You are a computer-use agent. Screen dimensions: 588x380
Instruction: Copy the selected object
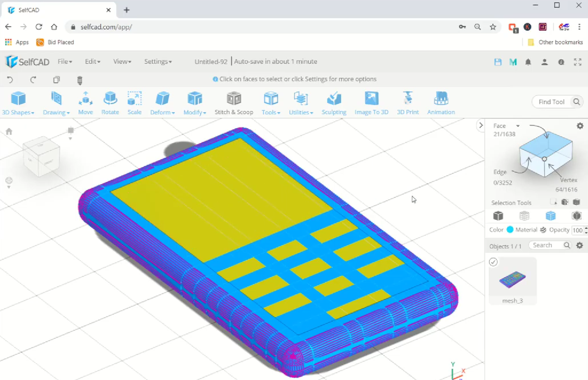(x=57, y=80)
